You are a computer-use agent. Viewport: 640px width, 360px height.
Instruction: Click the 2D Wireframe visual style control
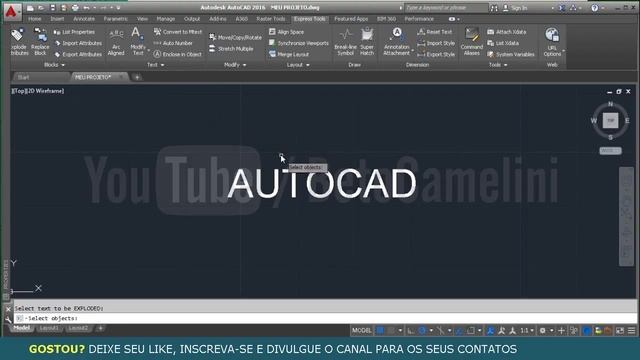coord(46,91)
